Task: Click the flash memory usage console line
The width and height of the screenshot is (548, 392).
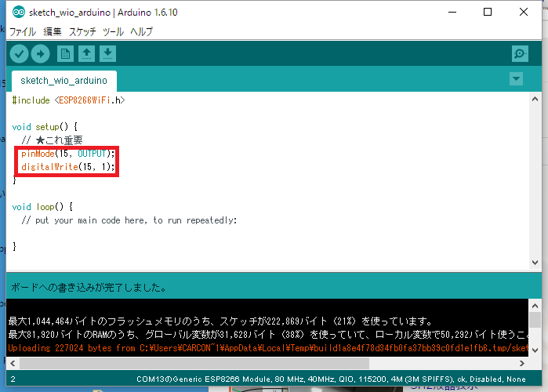Action: (221, 321)
